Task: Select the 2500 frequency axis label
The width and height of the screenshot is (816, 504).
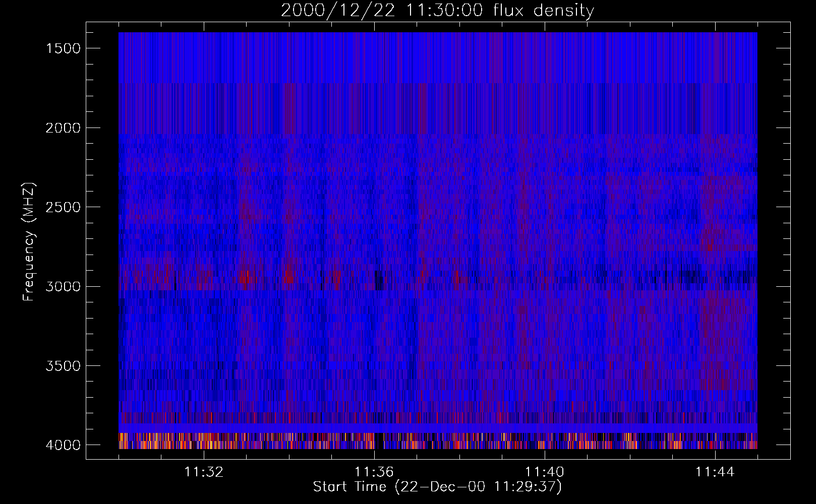Action: point(63,207)
